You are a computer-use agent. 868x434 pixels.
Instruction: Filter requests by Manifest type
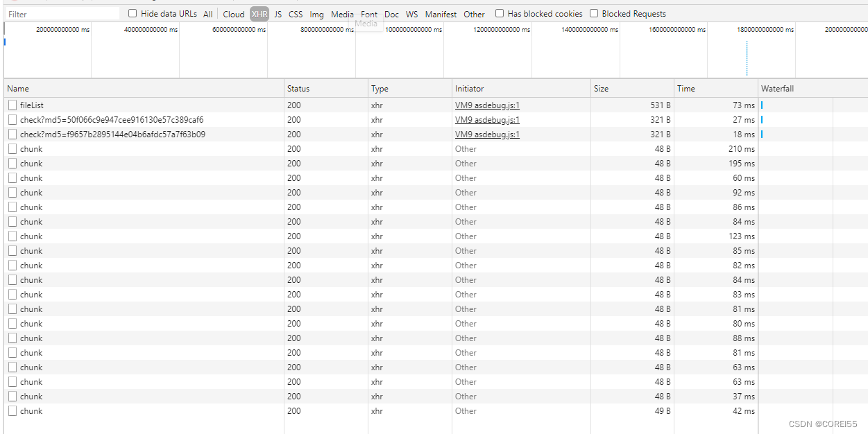pos(441,14)
